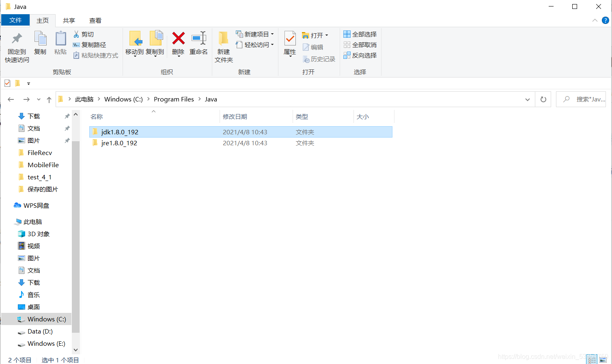
Task: Open WPS网盘 in navigation pane
Action: (x=36, y=206)
